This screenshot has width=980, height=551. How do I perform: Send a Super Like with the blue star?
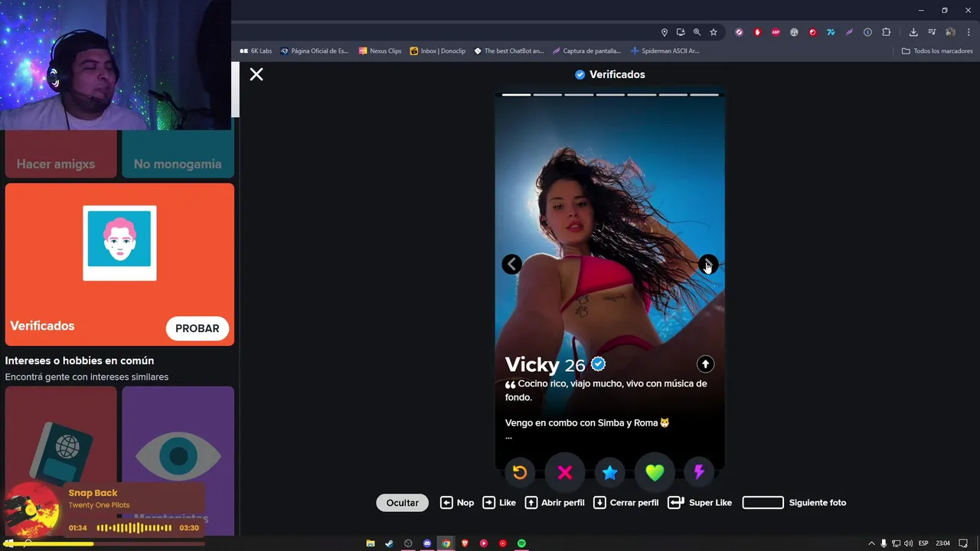click(x=609, y=472)
